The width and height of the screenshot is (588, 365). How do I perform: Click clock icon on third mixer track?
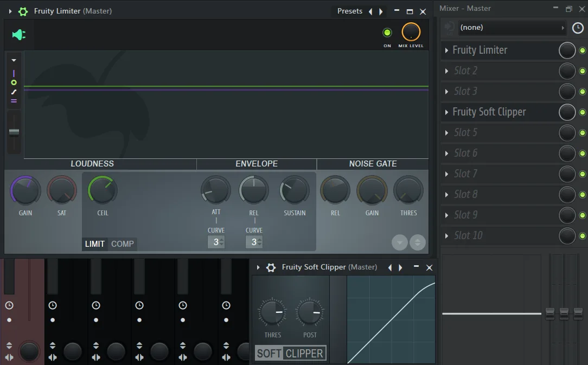click(96, 305)
